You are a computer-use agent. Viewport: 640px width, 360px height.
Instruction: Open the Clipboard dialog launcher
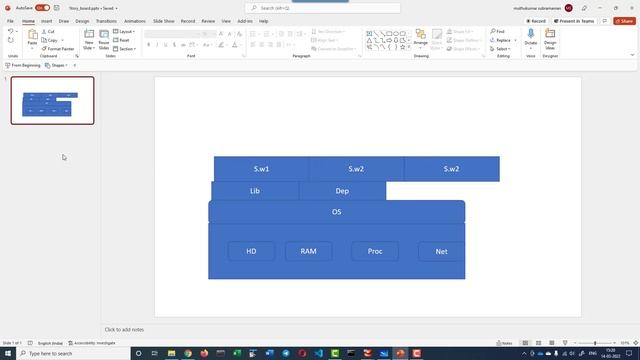[x=77, y=56]
